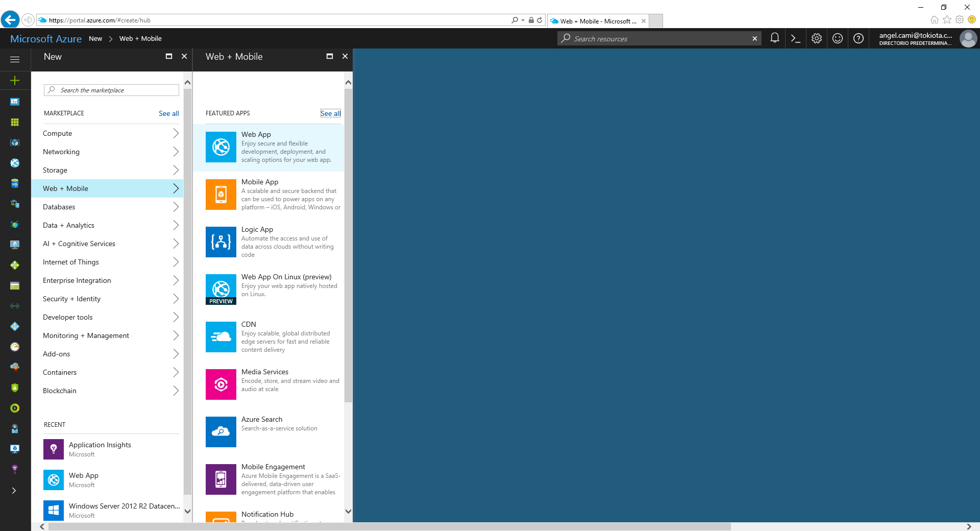980x531 pixels.
Task: Maximize the Web + Mobile blade
Action: 329,56
